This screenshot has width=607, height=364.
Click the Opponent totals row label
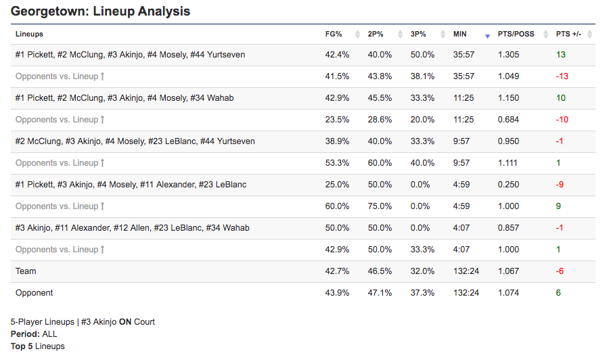click(34, 293)
